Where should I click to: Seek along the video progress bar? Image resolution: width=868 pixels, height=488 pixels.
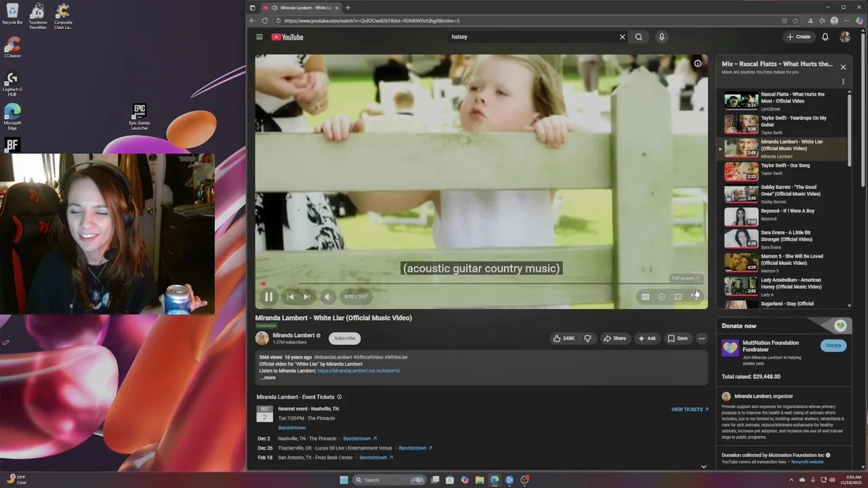[481, 284]
